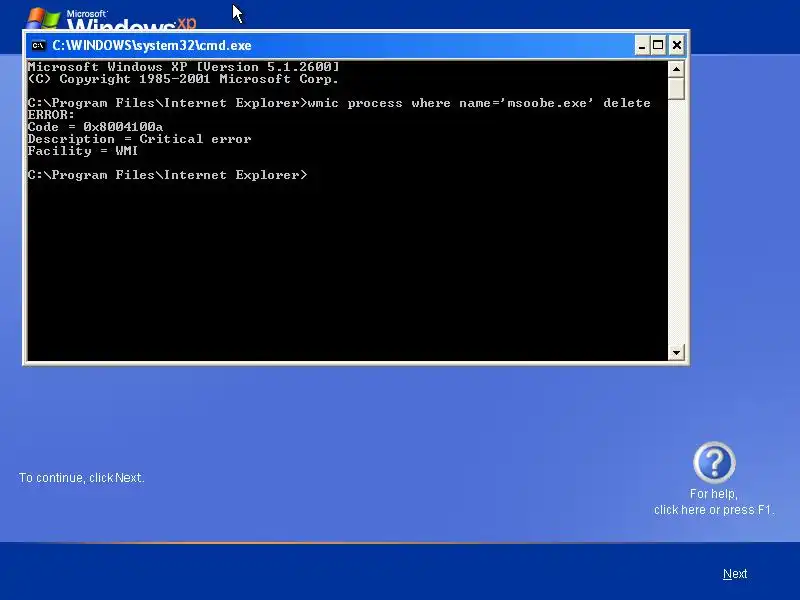The width and height of the screenshot is (800, 600).
Task: Click the 'Code = 0x8004100a' line
Action: pos(95,127)
